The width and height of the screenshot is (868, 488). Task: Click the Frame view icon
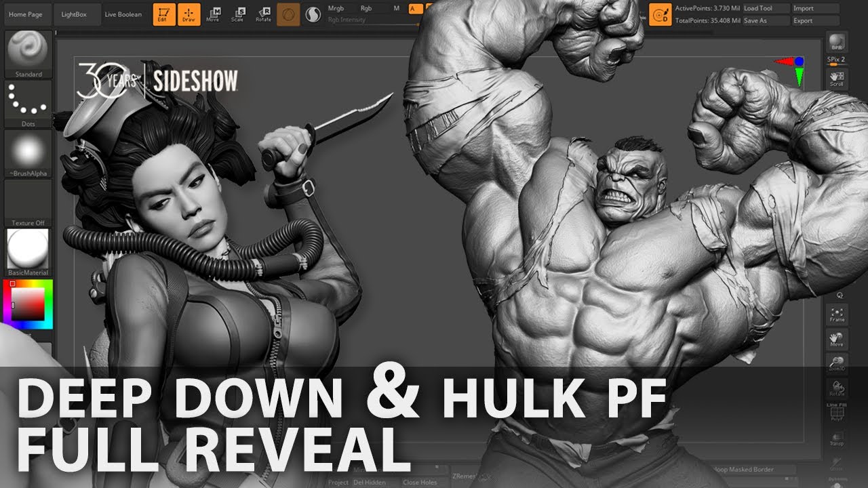(x=837, y=314)
